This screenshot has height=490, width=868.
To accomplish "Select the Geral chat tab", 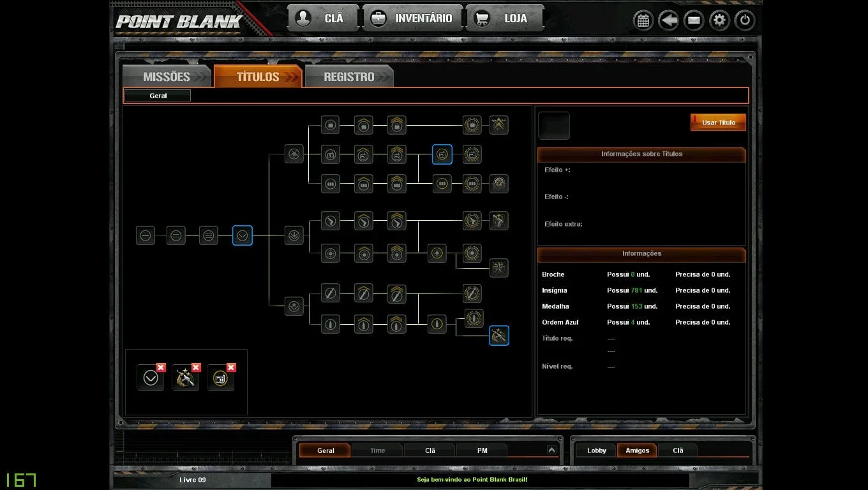I will (325, 450).
